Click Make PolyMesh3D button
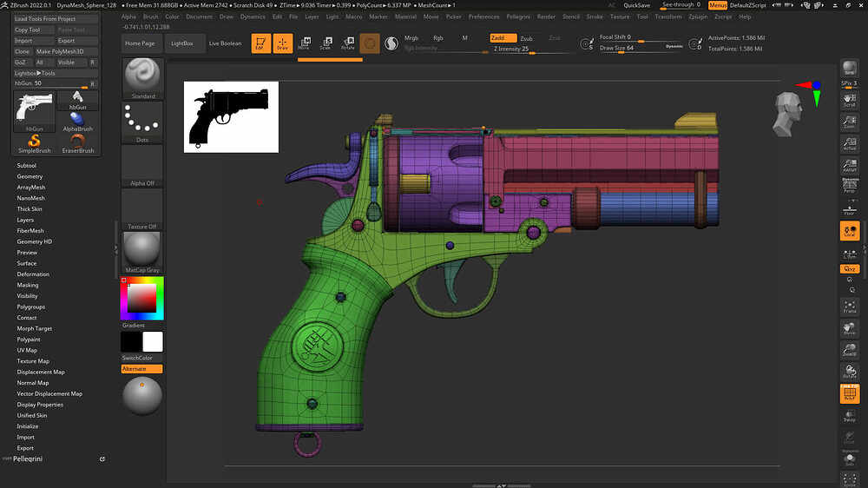The width and height of the screenshot is (868, 488). 66,51
